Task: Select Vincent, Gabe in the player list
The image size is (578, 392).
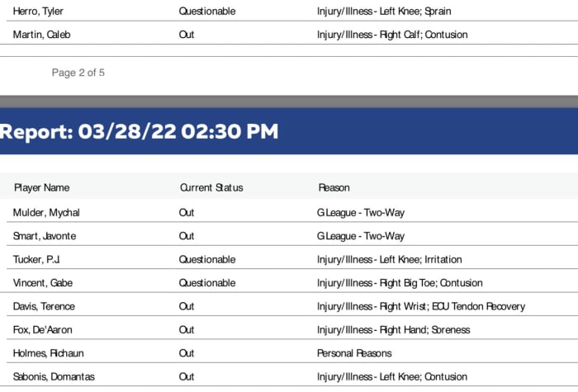Action: click(x=43, y=283)
